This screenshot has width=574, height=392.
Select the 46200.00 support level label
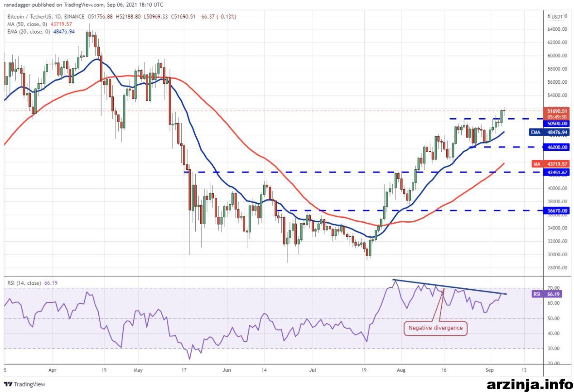(557, 148)
